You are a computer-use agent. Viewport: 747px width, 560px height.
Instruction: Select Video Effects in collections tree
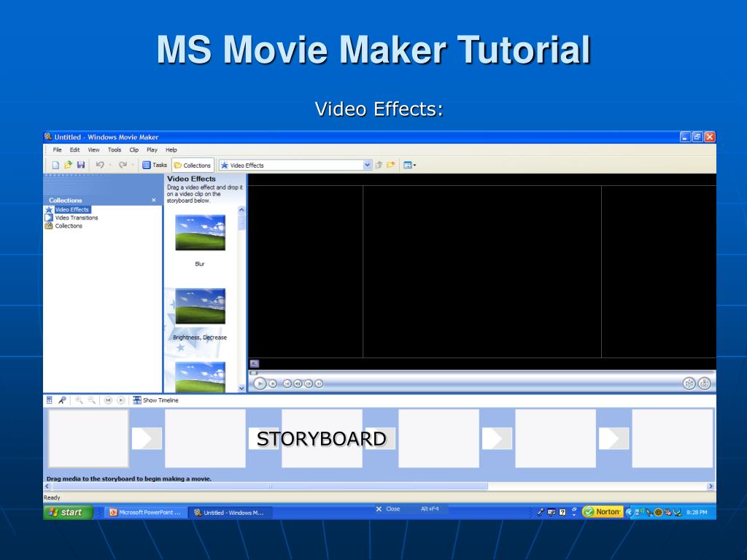[x=71, y=209]
